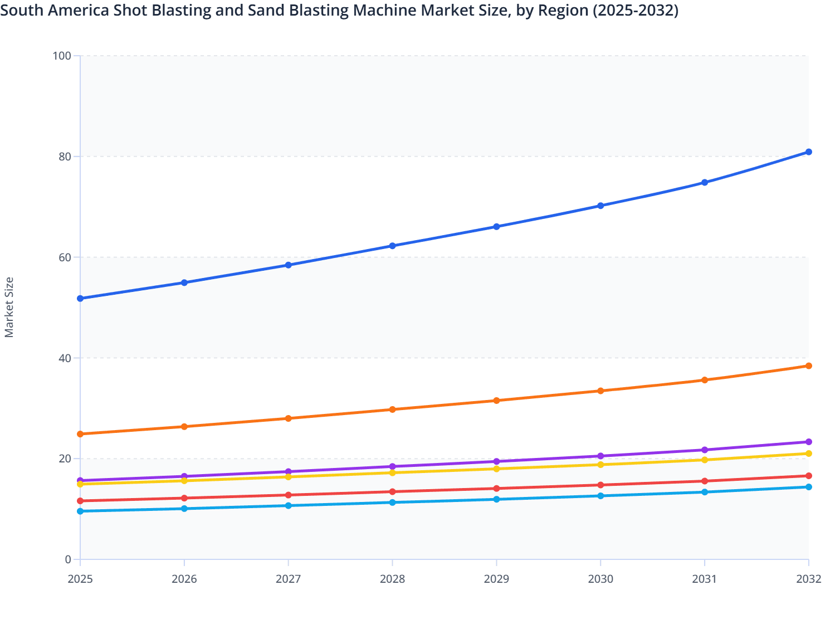The image size is (840, 624).
Task: Click the orange line's 2025 data point
Action: point(80,433)
